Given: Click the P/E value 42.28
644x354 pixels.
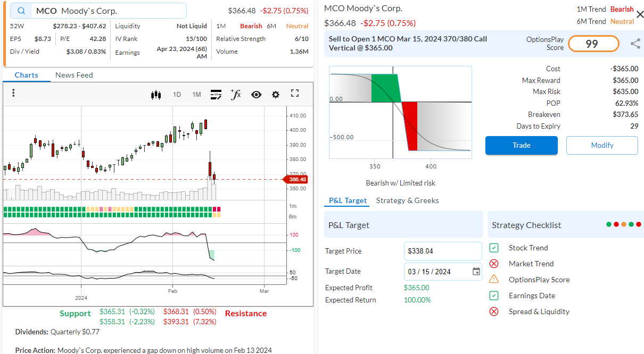Looking at the screenshot, I should coord(97,39).
